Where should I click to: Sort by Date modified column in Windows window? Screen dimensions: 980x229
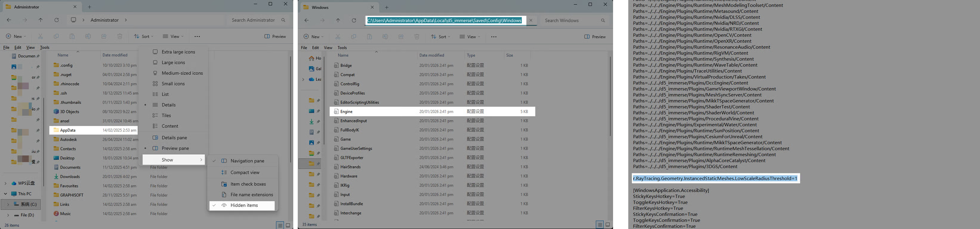pyautogui.click(x=431, y=55)
